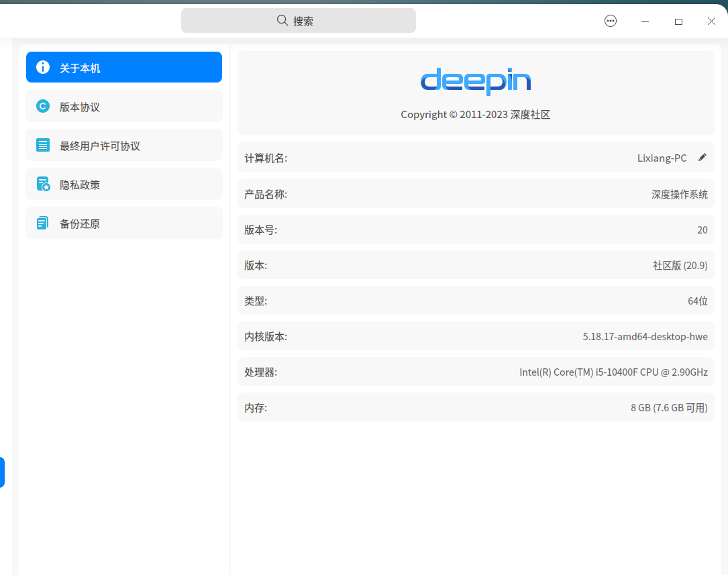This screenshot has width=728, height=575.
Task: Click the deepin logo
Action: pos(476,81)
